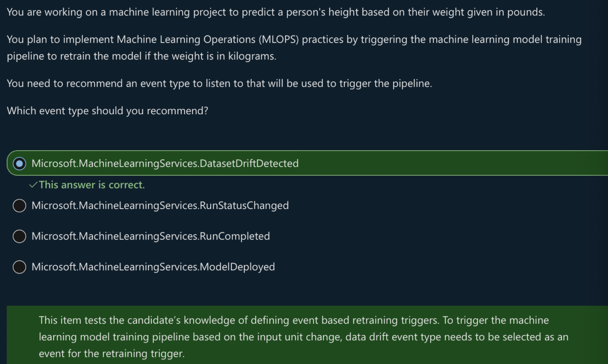The height and width of the screenshot is (364, 608).
Task: Click the paragraph starting "You plan to implement"
Action: pyautogui.click(x=294, y=47)
